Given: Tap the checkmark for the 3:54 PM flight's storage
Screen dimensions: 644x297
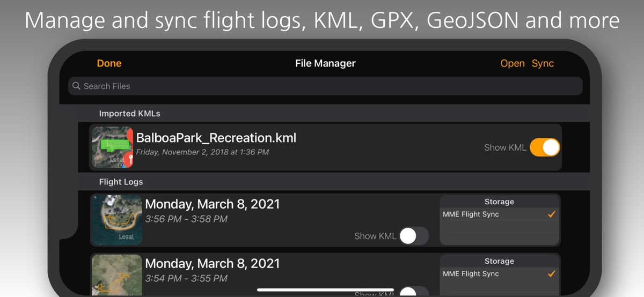Looking at the screenshot, I should pyautogui.click(x=551, y=274).
